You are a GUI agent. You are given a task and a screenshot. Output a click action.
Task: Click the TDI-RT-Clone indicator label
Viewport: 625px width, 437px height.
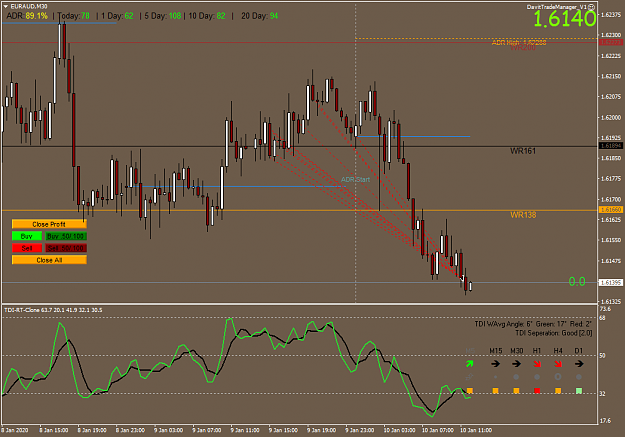[x=53, y=310]
